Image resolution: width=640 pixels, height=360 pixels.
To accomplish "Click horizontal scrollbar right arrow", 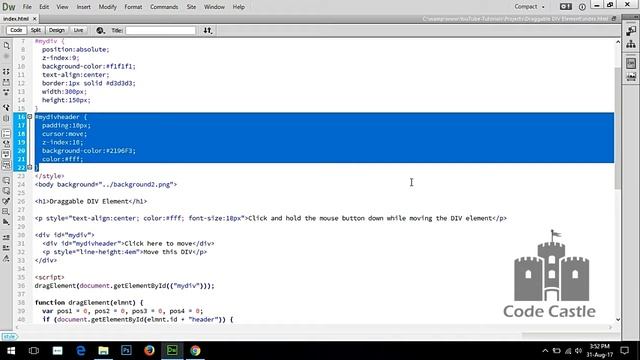I will (610, 327).
